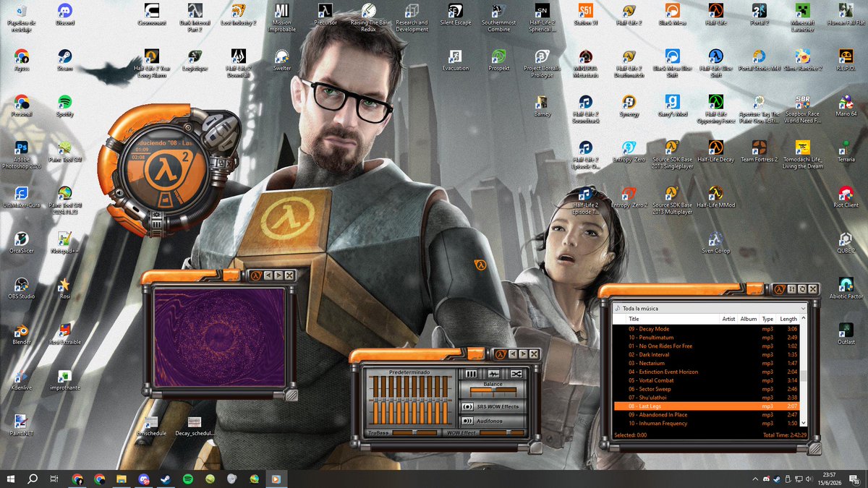Viewport: 868px width, 488px height.
Task: Sort playlist by the Type column
Action: (767, 319)
